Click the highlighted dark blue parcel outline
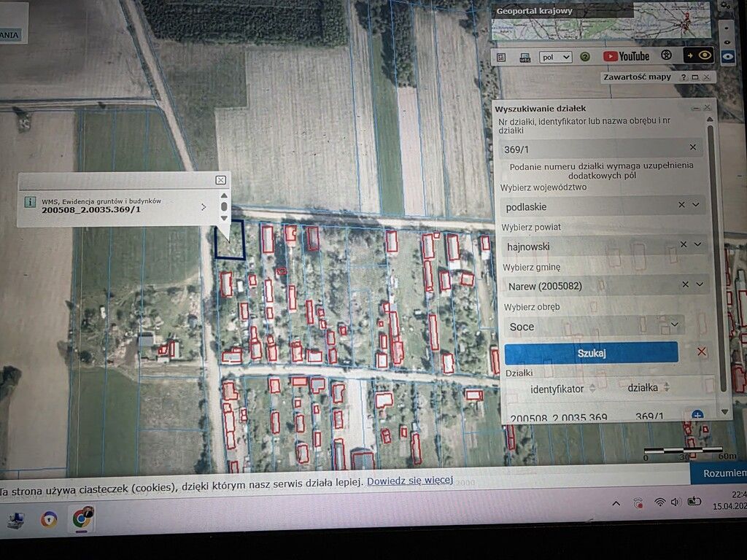The image size is (747, 560). coord(230,239)
